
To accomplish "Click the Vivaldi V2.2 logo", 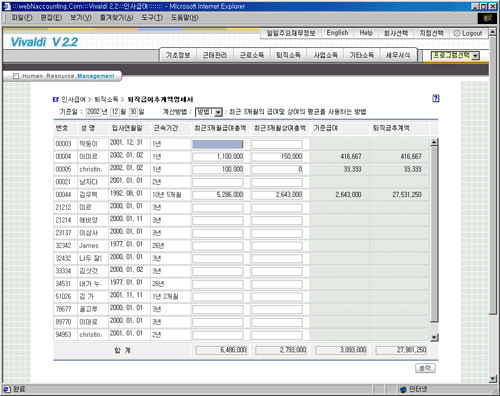I will coord(44,42).
